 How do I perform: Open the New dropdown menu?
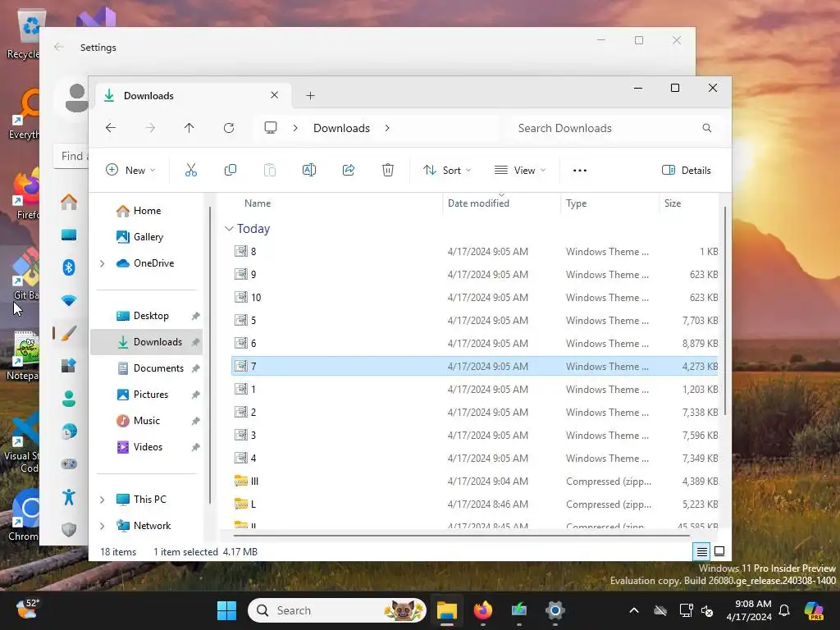[130, 171]
